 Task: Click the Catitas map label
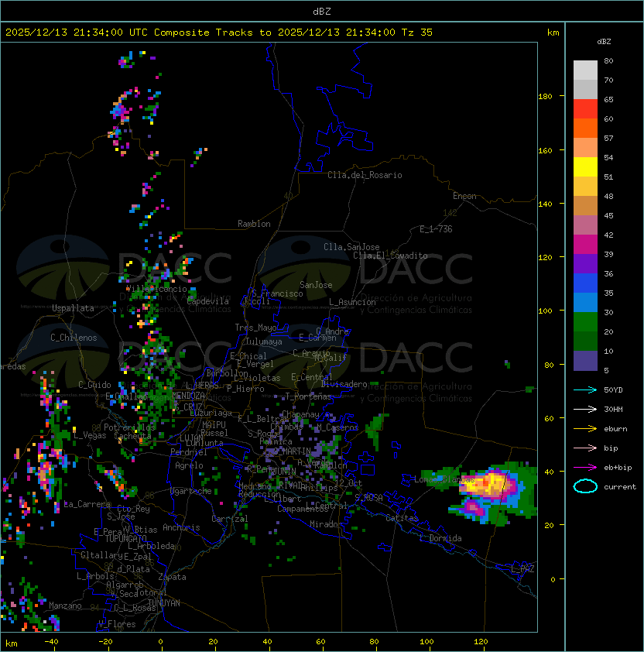(x=402, y=518)
